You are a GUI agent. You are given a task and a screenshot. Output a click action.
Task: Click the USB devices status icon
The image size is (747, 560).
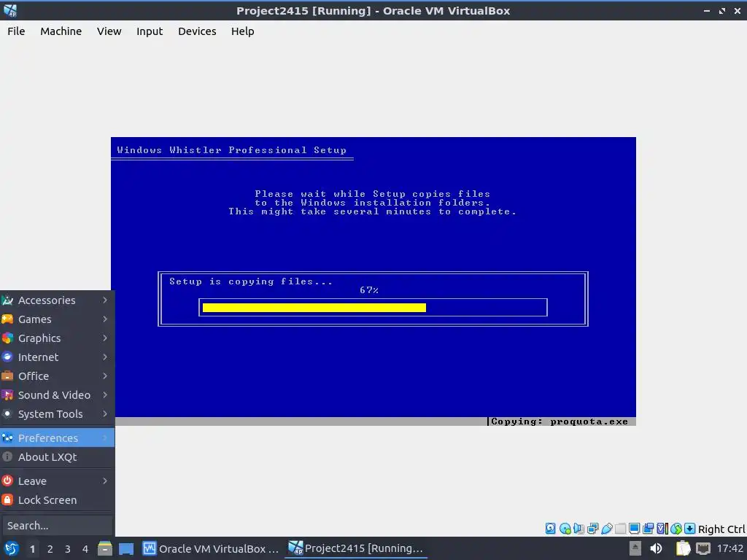(606, 529)
